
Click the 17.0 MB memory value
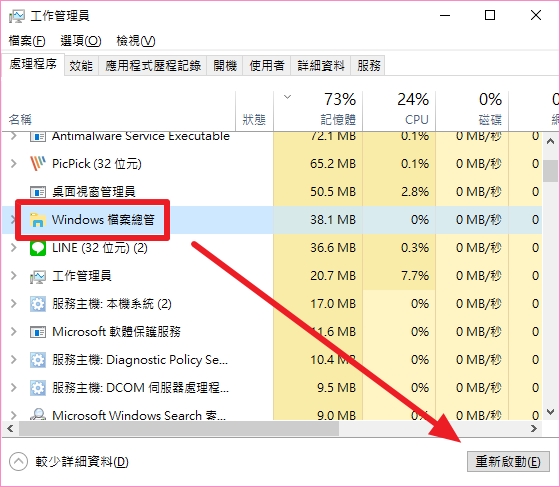(x=333, y=304)
